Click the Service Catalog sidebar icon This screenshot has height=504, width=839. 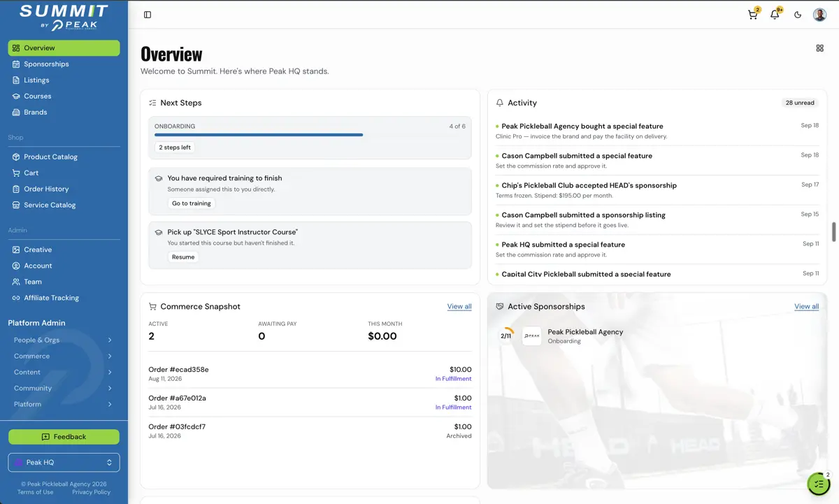[x=17, y=206]
